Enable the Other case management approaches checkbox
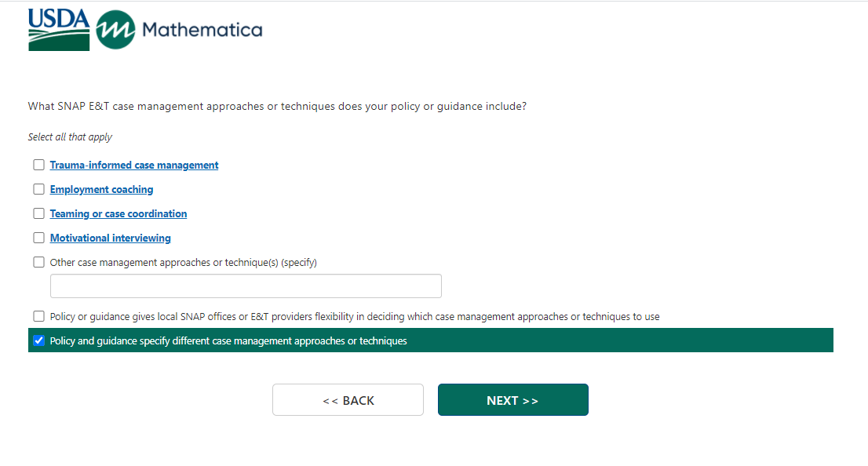 click(x=38, y=262)
